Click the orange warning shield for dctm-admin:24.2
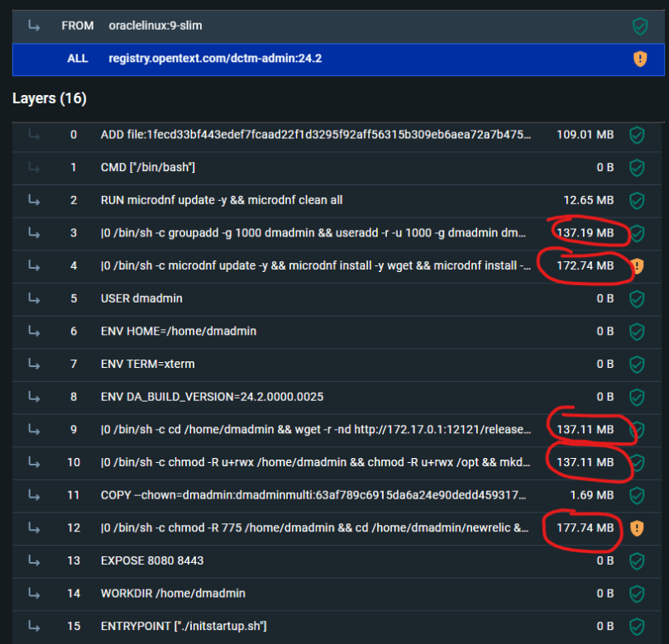669x644 pixels. 639,59
